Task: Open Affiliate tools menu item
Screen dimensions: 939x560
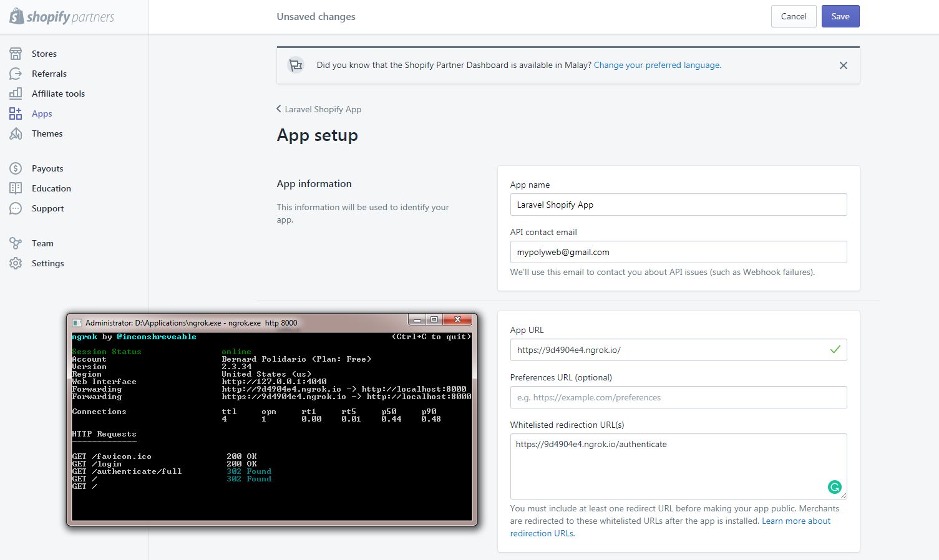Action: pyautogui.click(x=58, y=94)
